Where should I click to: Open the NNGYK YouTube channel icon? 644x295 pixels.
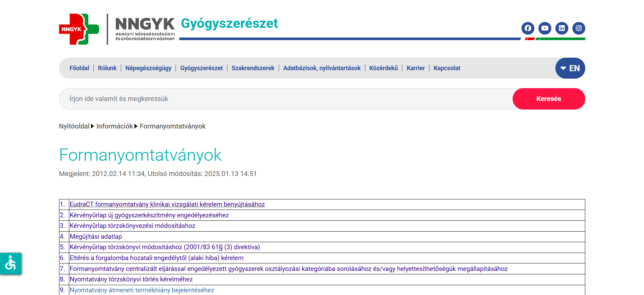point(545,28)
